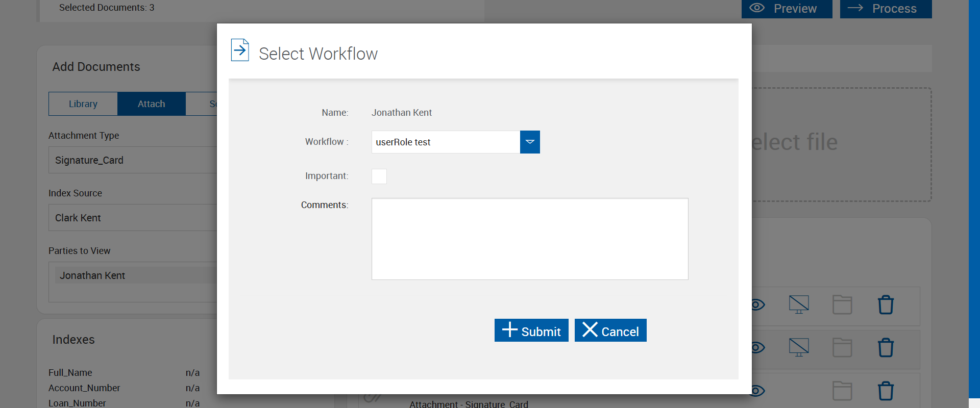
Task: Toggle the eye icon in the first document row
Action: [x=758, y=305]
